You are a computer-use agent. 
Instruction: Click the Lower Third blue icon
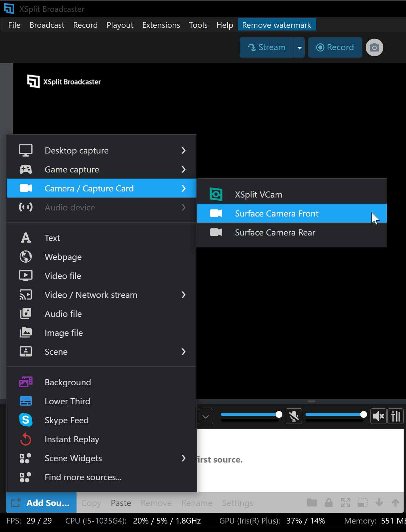(26, 401)
